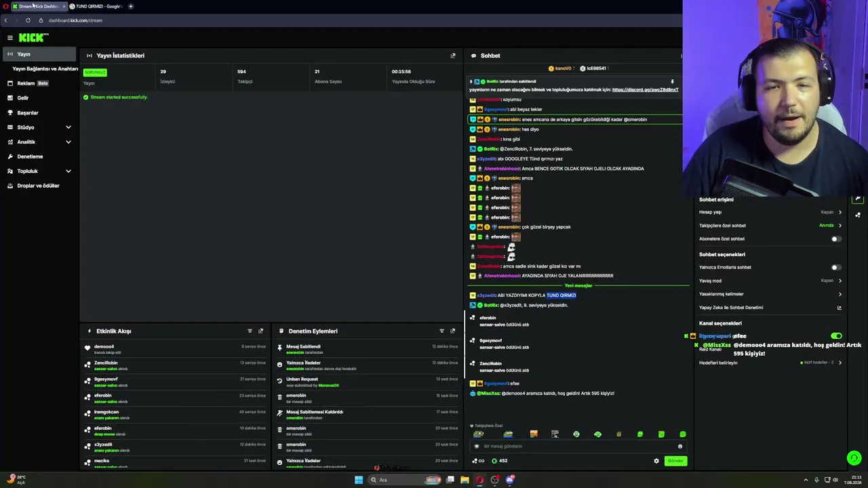Click the KICK logo in the header

[x=33, y=38]
